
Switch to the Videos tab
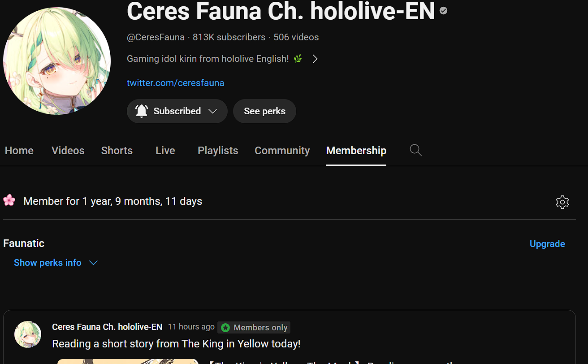tap(68, 151)
